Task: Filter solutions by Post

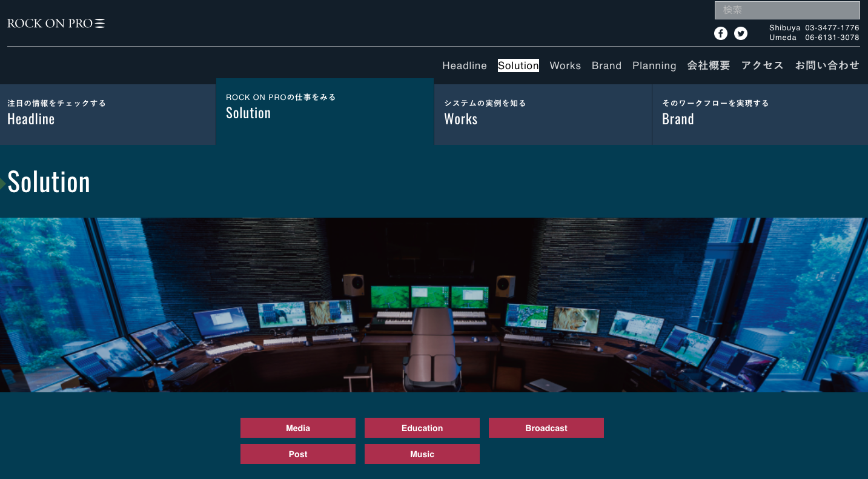Action: pyautogui.click(x=298, y=454)
